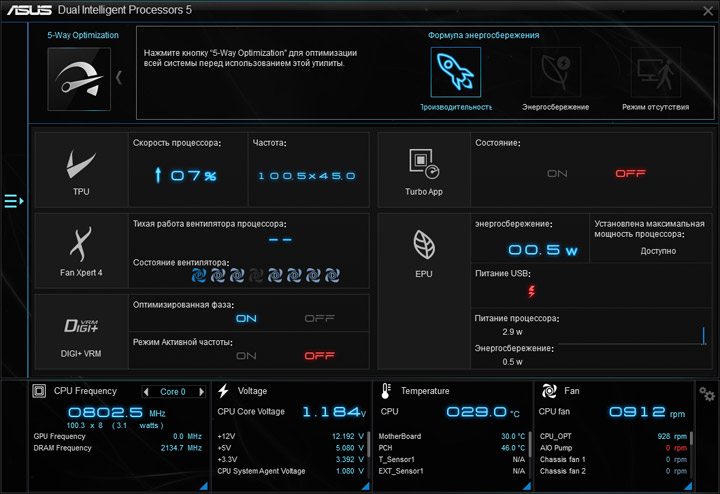Switch to next CPU core with right arrow

pyautogui.click(x=201, y=392)
